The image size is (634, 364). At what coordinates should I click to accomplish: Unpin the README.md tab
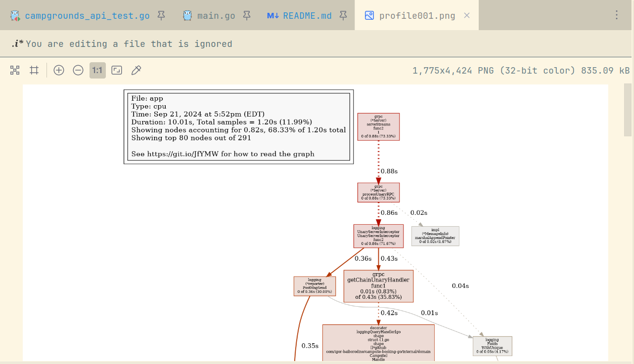(x=343, y=15)
